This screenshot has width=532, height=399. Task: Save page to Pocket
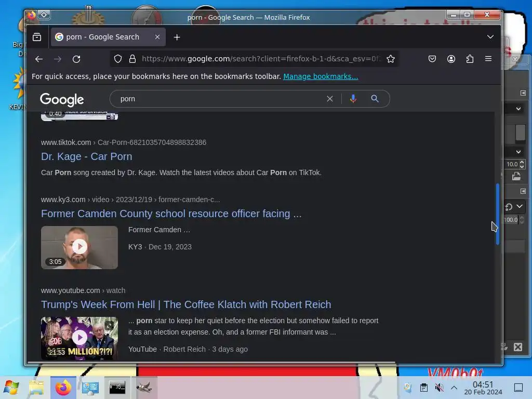[x=432, y=59]
